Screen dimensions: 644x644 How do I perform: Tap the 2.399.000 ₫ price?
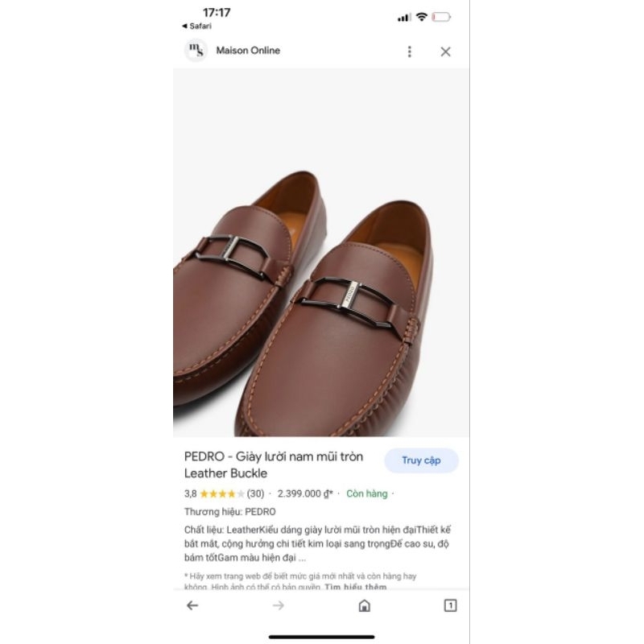coord(305,493)
